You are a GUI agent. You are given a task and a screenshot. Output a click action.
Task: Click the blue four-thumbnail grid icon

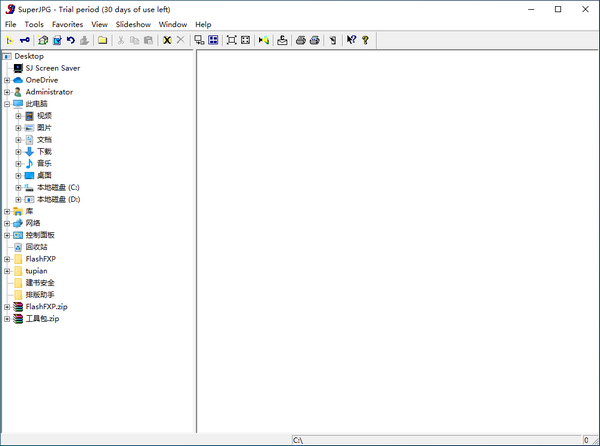(x=213, y=40)
